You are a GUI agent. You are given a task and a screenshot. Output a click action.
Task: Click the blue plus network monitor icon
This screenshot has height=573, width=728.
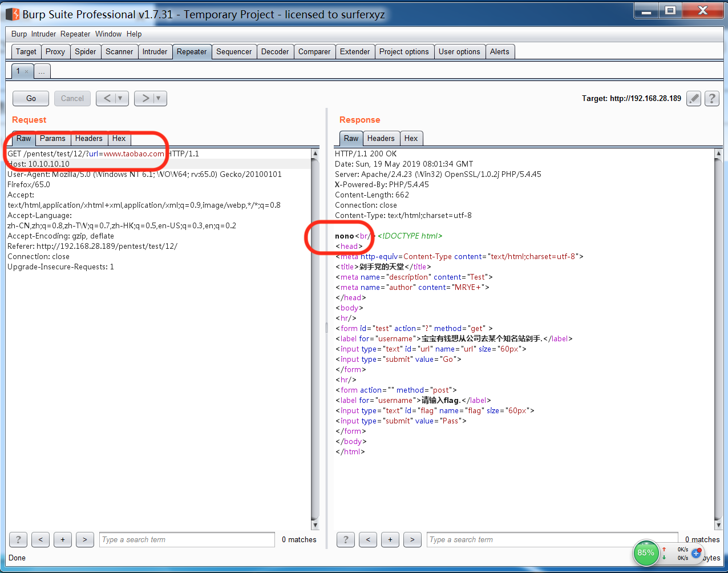(697, 553)
